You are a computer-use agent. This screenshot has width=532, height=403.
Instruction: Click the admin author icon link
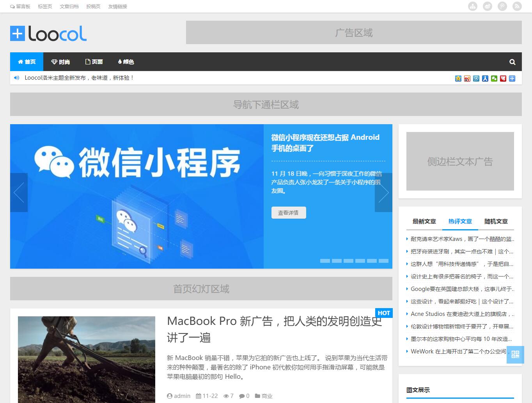169,396
